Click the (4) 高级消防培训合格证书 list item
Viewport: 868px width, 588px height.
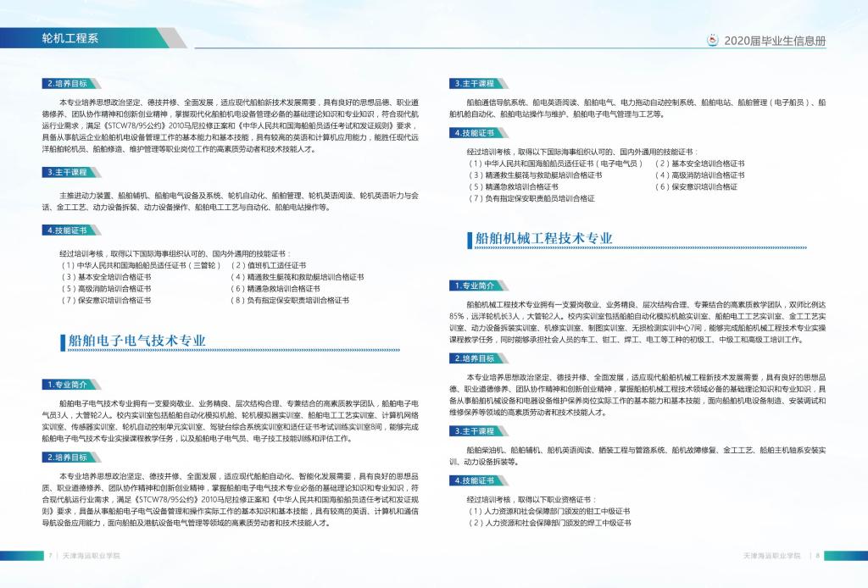click(x=696, y=175)
